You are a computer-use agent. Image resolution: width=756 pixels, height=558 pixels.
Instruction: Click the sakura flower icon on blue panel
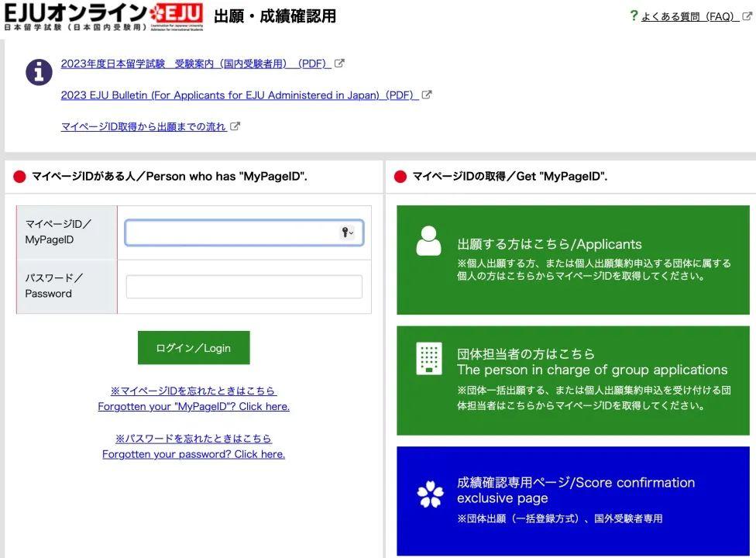click(428, 491)
